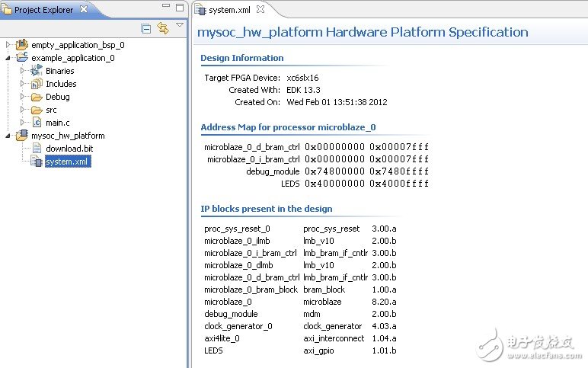Collapse the example_application_0 project
This screenshot has width=588, height=368.
(x=8, y=58)
